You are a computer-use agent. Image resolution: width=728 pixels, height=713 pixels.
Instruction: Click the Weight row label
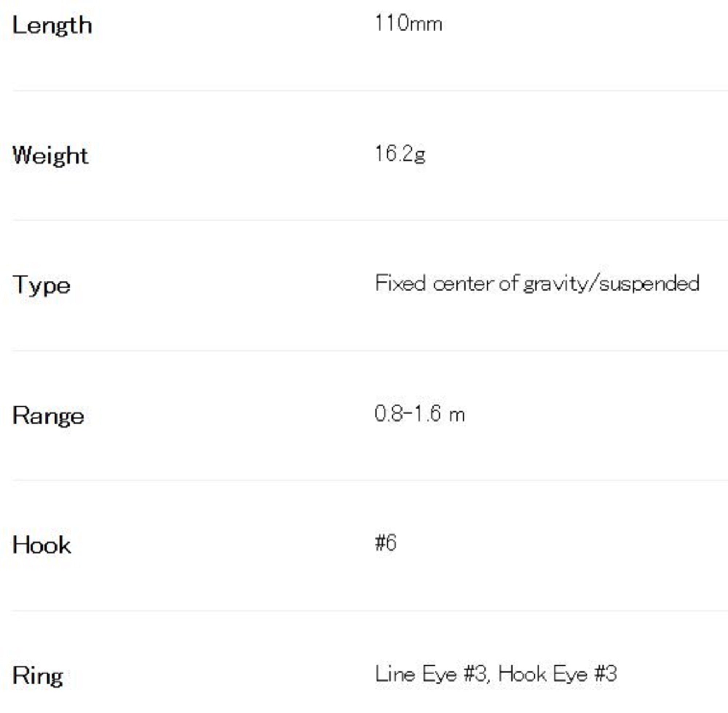point(51,155)
